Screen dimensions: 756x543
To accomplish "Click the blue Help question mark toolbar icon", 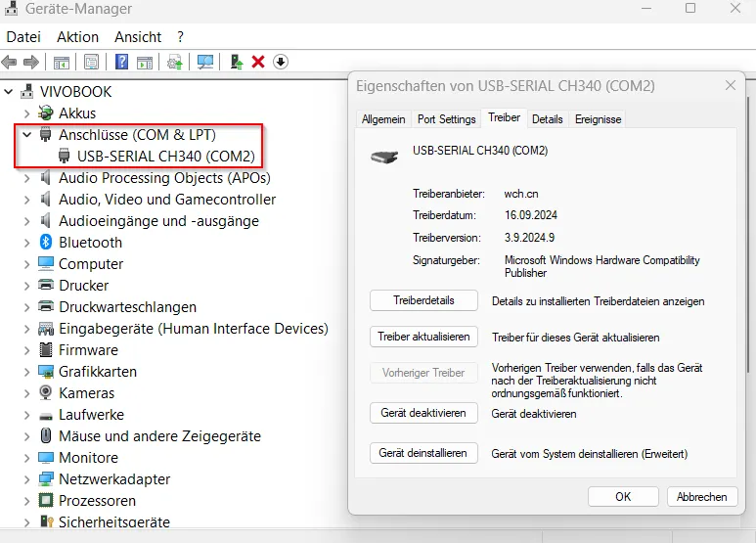I will 122,62.
